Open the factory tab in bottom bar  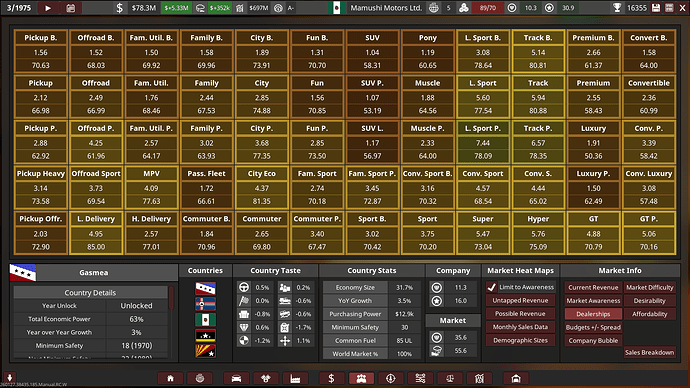(x=295, y=378)
